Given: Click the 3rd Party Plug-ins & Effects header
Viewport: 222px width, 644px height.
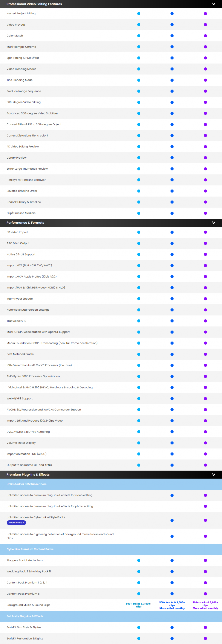Looking at the screenshot, I should (x=25, y=616).
